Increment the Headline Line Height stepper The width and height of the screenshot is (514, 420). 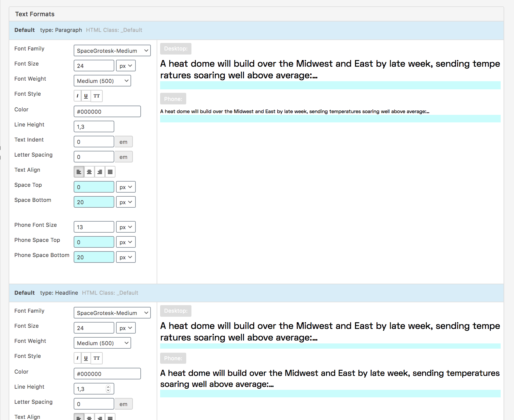(x=108, y=387)
